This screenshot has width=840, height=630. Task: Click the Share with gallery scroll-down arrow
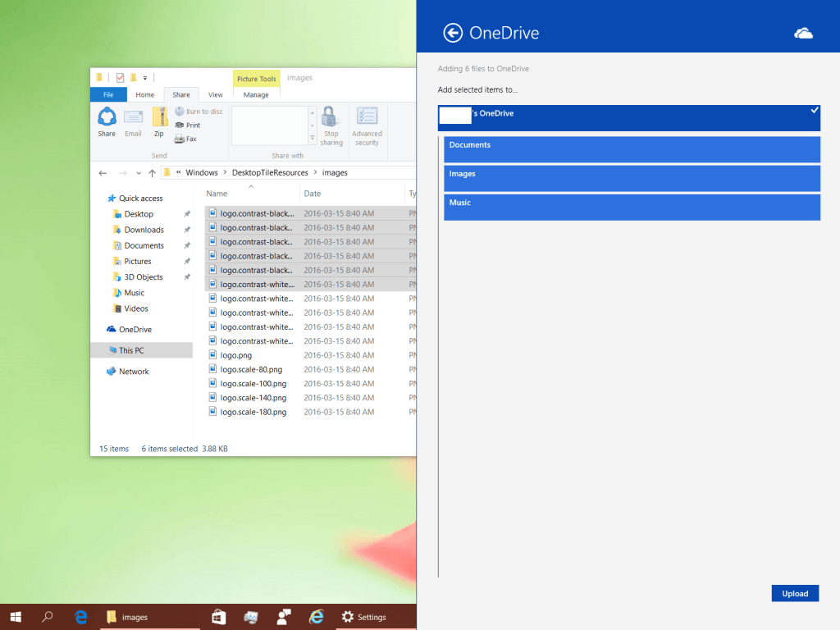[313, 126]
